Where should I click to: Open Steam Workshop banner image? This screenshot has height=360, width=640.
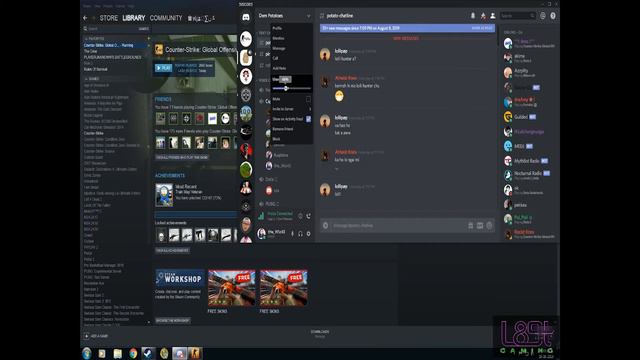pyautogui.click(x=180, y=278)
